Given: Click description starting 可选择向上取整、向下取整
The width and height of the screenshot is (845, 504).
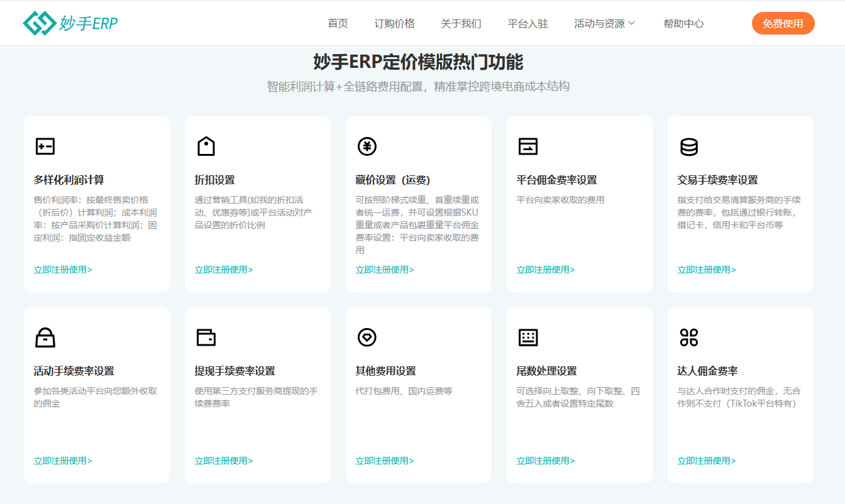Looking at the screenshot, I should pos(578,397).
